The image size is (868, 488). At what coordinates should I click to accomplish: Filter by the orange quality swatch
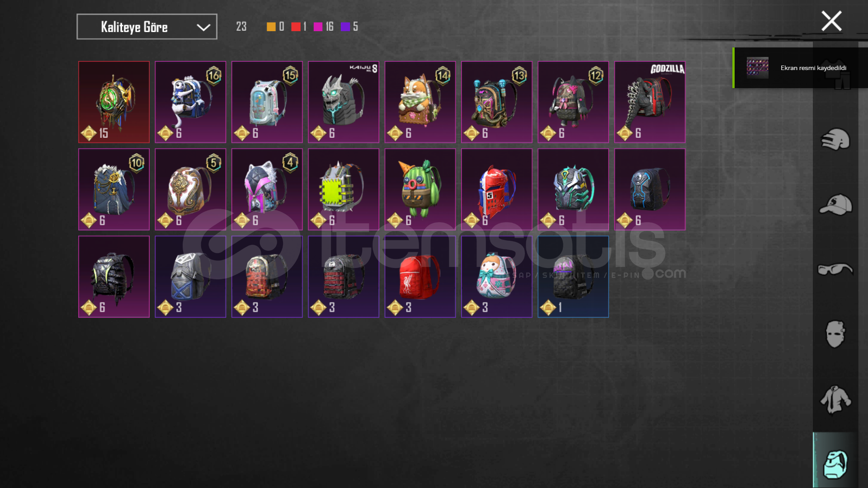[271, 27]
